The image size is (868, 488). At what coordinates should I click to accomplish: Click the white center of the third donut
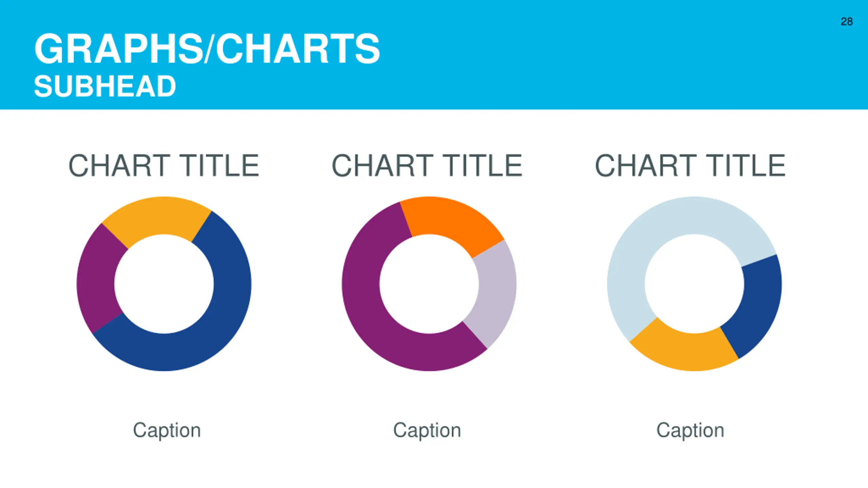(x=694, y=284)
